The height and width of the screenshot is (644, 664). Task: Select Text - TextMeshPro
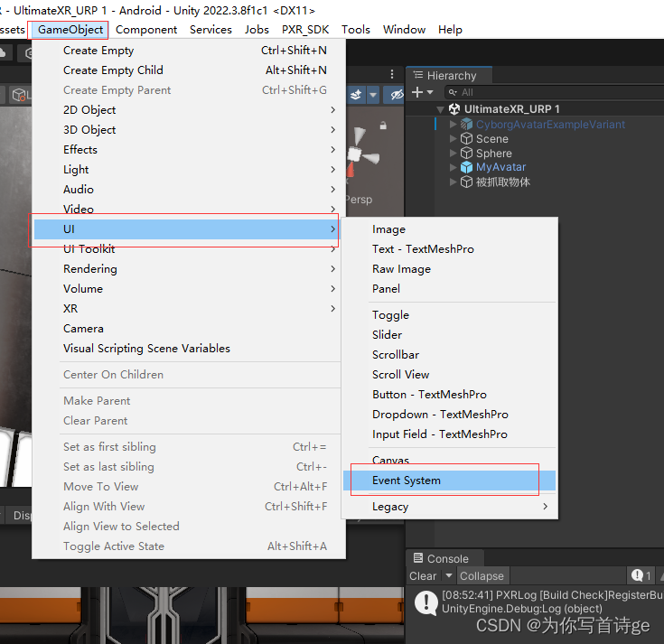click(449, 249)
